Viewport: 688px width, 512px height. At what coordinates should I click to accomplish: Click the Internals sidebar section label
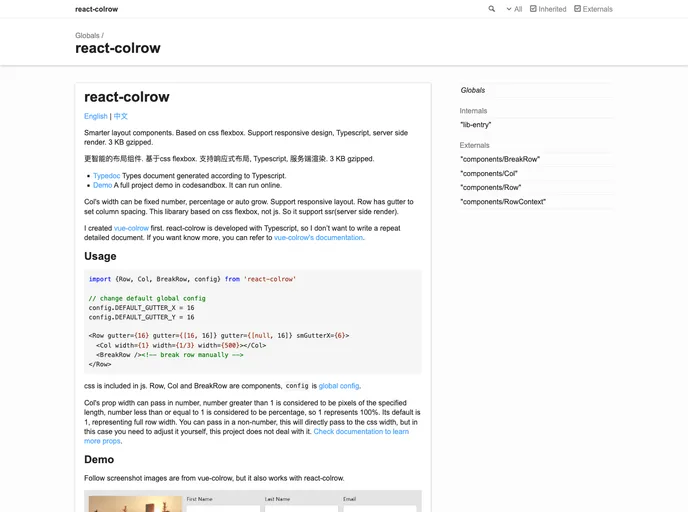[x=473, y=111]
